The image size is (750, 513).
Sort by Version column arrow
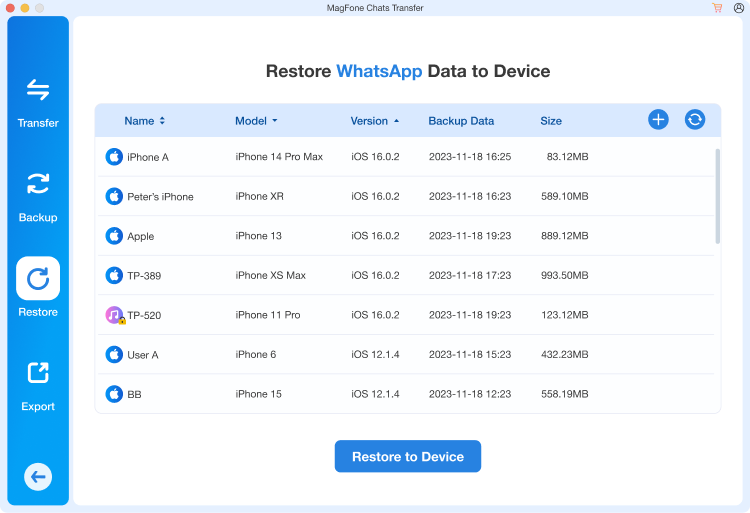(396, 121)
